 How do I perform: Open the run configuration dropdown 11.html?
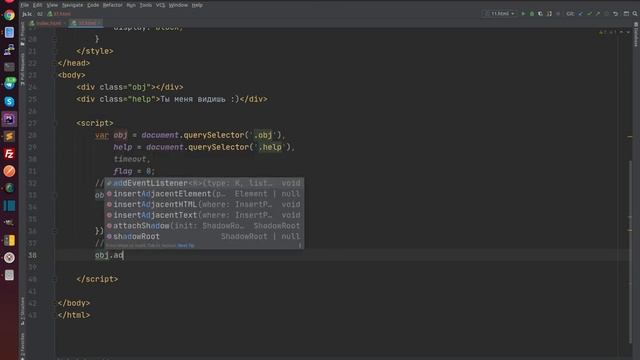[501, 14]
